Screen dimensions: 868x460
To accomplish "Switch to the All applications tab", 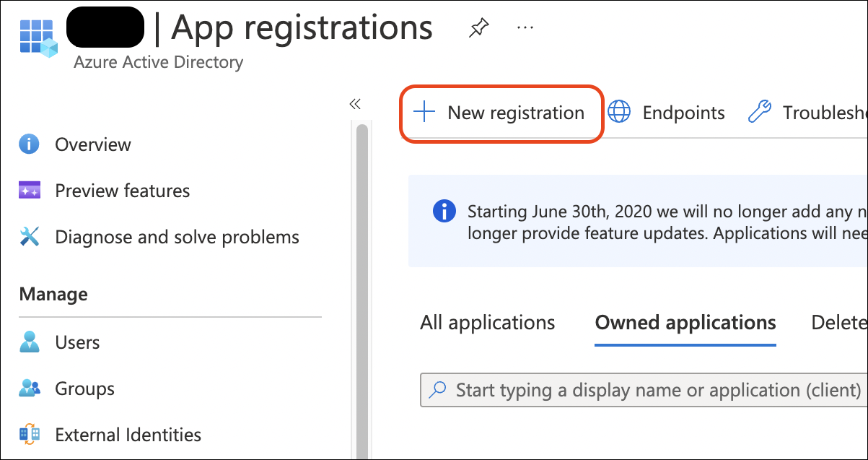I will coord(487,322).
